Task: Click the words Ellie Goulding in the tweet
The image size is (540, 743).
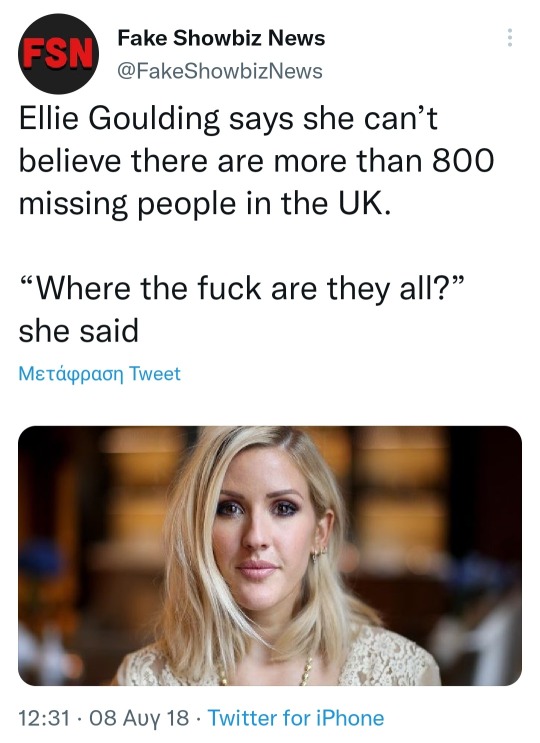Action: coord(119,119)
